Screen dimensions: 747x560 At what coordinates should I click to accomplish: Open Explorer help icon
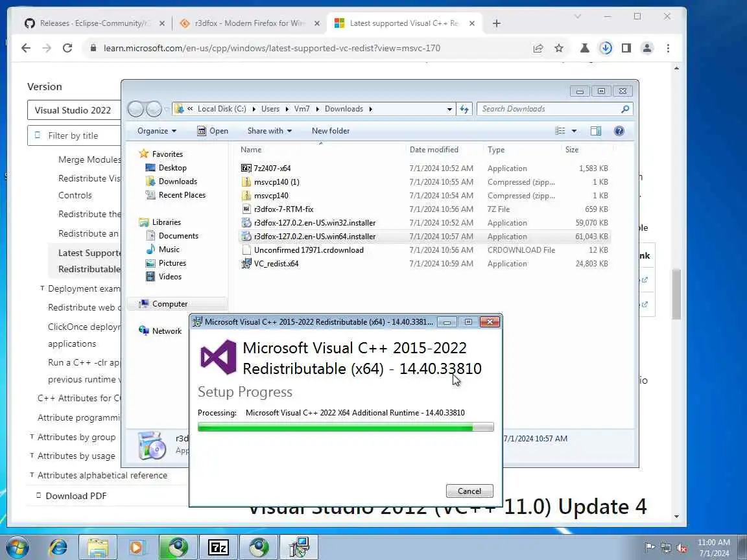619,131
